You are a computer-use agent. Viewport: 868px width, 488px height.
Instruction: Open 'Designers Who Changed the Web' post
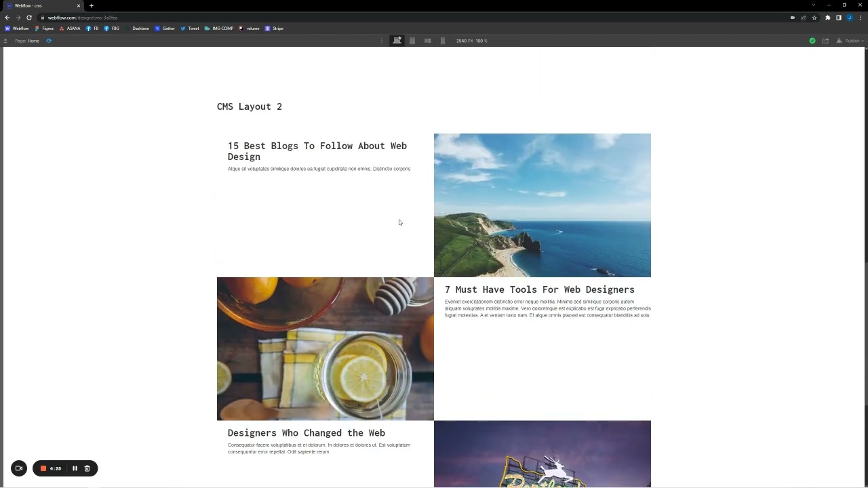coord(307,432)
